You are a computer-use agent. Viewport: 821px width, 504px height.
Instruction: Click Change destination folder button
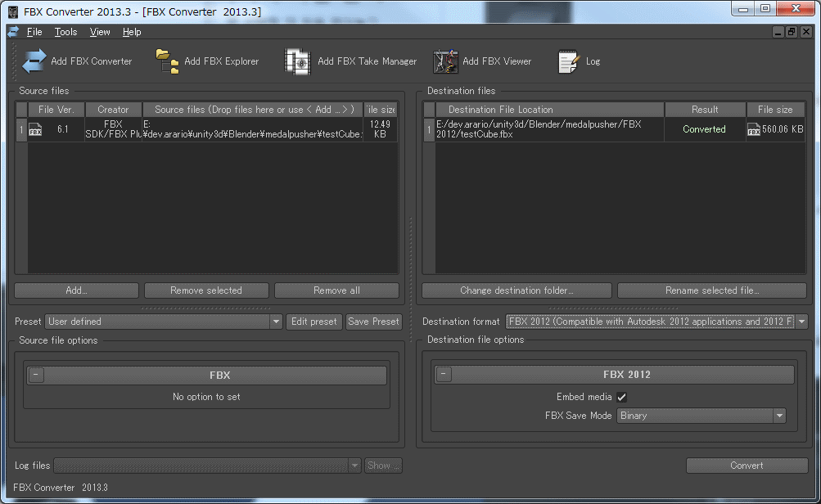pos(517,290)
